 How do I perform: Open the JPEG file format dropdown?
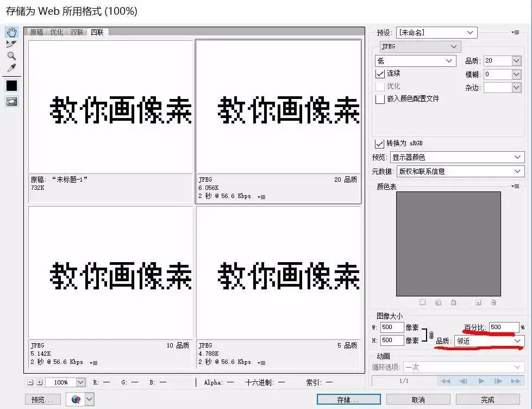coord(420,47)
